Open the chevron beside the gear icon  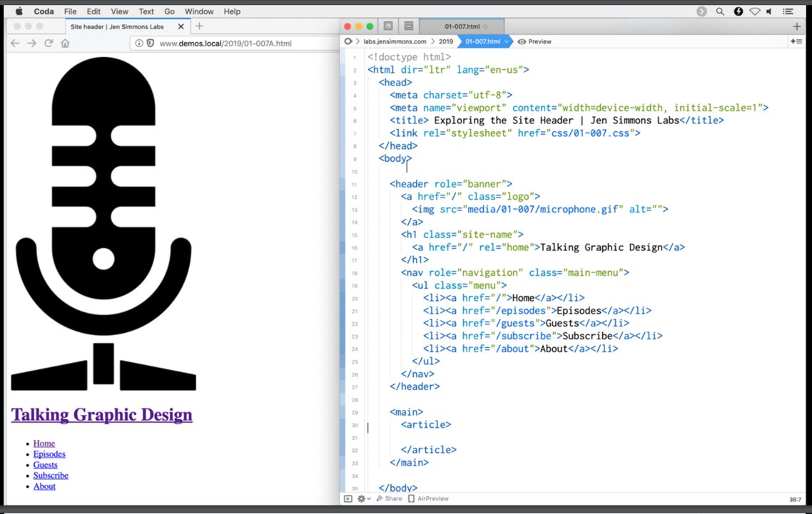click(370, 498)
